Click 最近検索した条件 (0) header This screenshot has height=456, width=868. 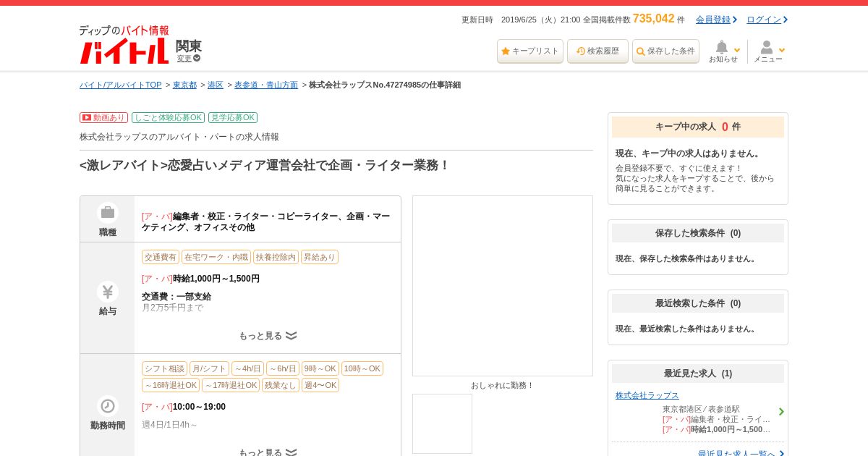698,303
